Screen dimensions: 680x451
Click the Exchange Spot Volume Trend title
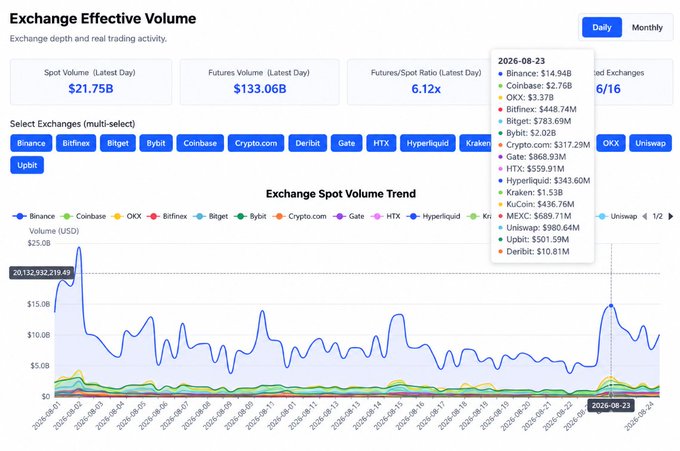pos(341,193)
